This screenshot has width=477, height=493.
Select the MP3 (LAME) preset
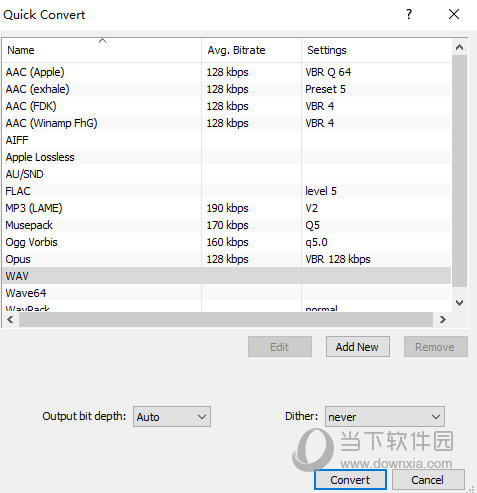[227, 208]
